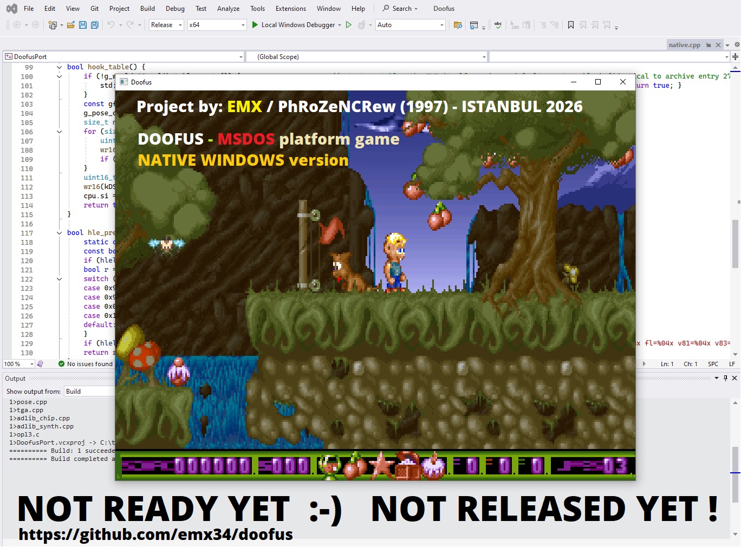This screenshot has height=560, width=741.
Task: Open the Debug menu
Action: coord(175,9)
